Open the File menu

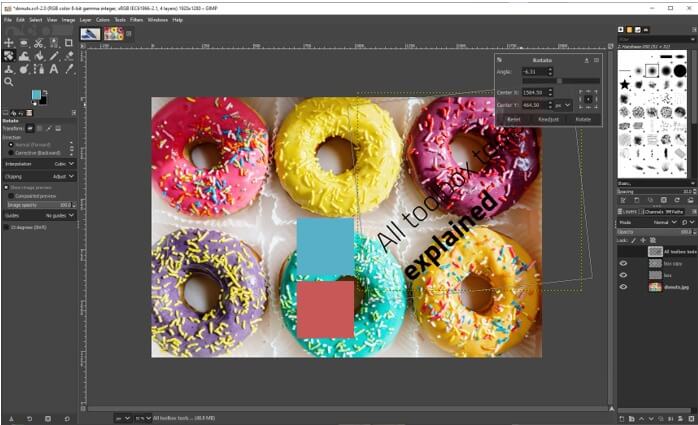click(x=8, y=20)
